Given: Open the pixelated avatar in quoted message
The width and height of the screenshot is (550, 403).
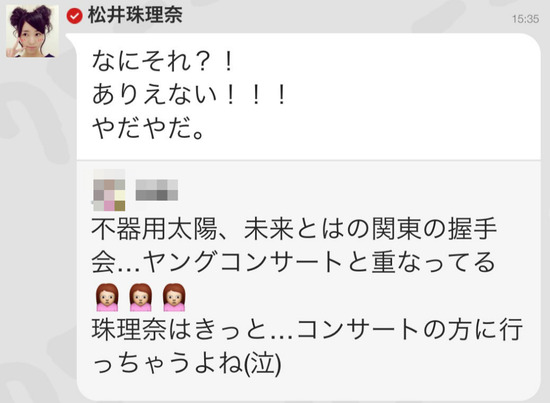Looking at the screenshot, I should click(x=109, y=190).
